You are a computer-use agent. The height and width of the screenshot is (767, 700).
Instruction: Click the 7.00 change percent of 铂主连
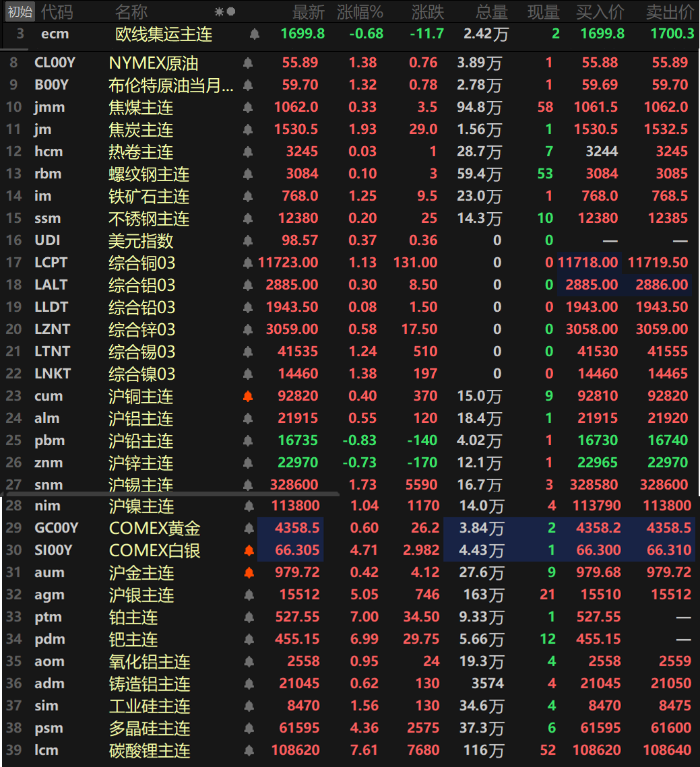364,617
